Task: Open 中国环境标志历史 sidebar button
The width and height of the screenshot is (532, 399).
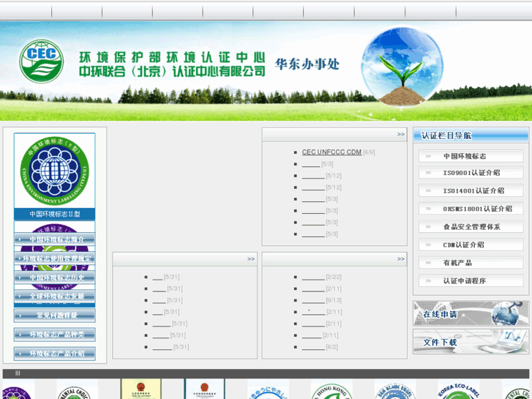Action: click(x=55, y=277)
